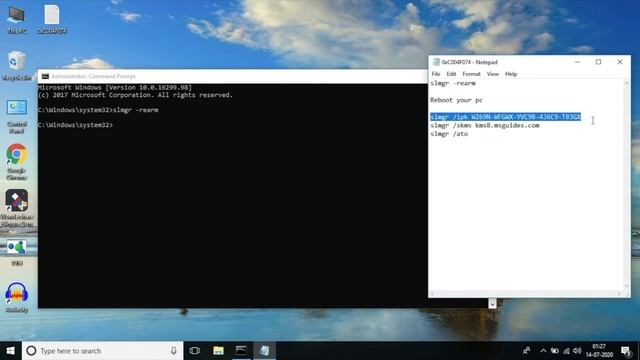Click the 'C:\Windows\system32>' empty prompt line
This screenshot has height=360, width=640.
(x=75, y=125)
